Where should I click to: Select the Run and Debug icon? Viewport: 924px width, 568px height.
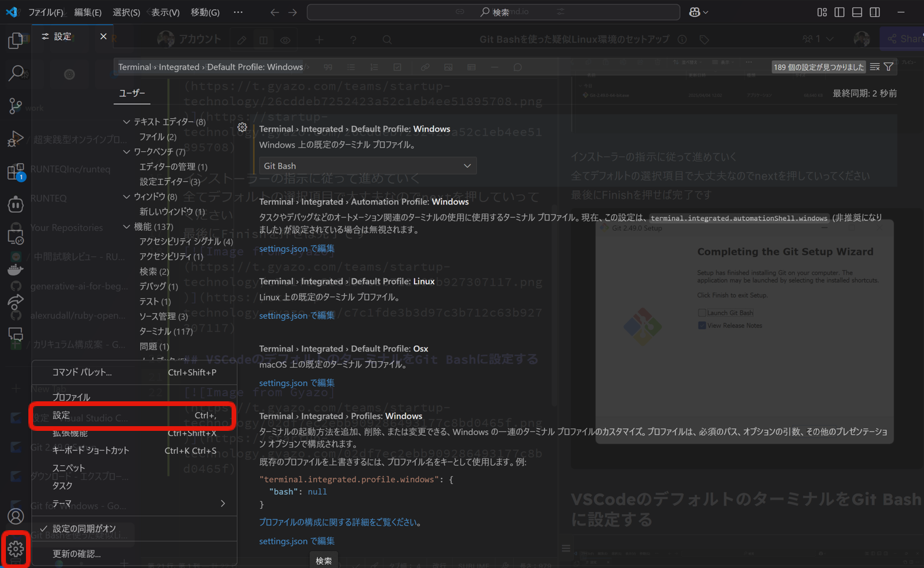pyautogui.click(x=16, y=139)
